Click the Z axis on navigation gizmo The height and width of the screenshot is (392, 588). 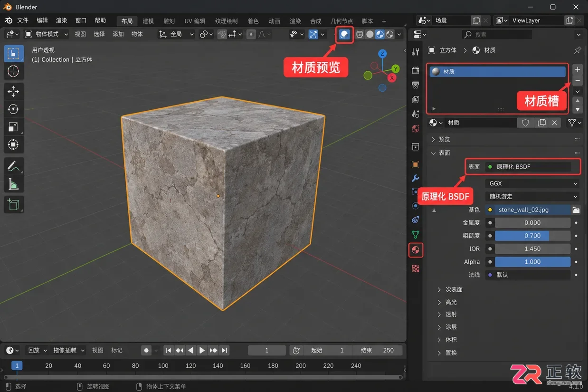tap(382, 54)
